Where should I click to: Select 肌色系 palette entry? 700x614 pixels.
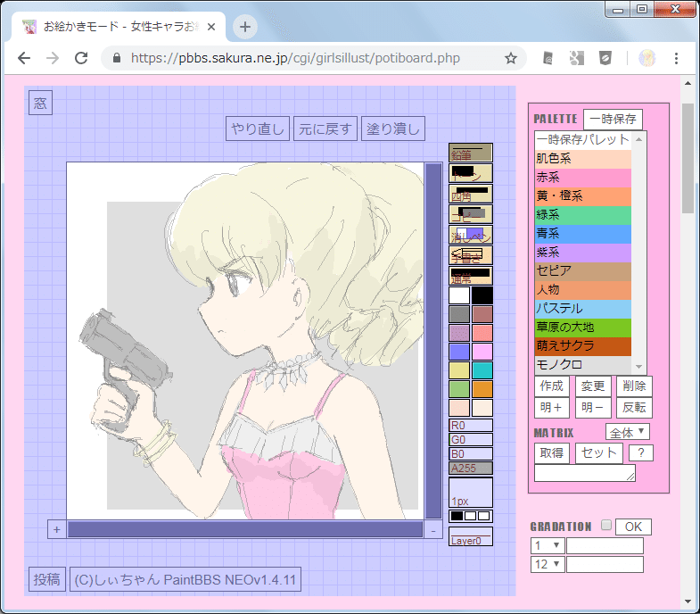coord(583,159)
